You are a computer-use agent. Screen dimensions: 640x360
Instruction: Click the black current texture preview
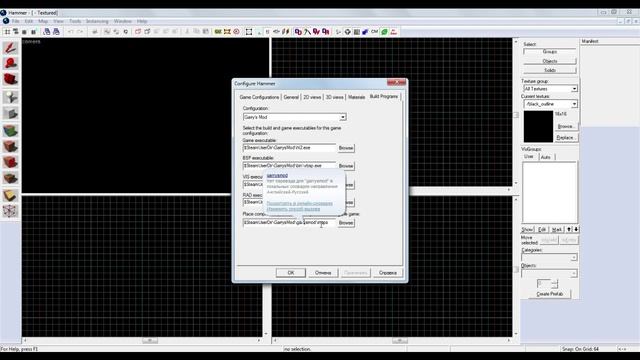538,127
